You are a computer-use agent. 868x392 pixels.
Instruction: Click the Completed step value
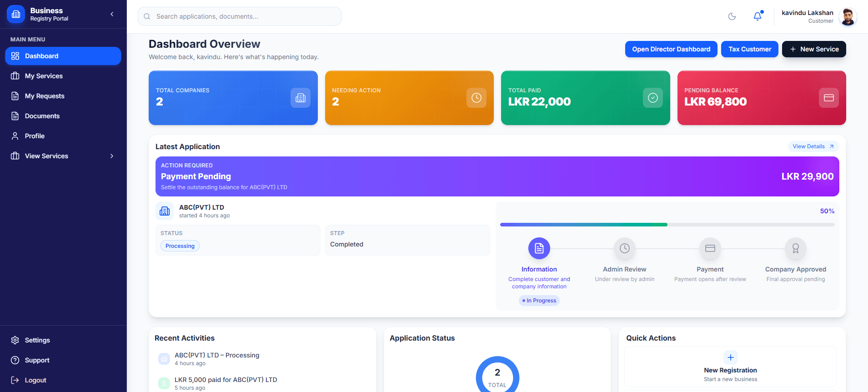(346, 244)
